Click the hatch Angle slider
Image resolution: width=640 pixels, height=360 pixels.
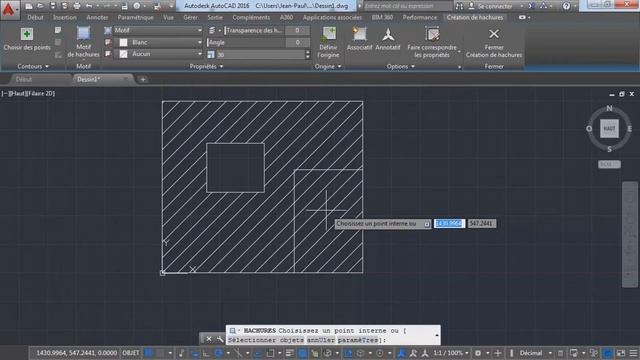(246, 42)
